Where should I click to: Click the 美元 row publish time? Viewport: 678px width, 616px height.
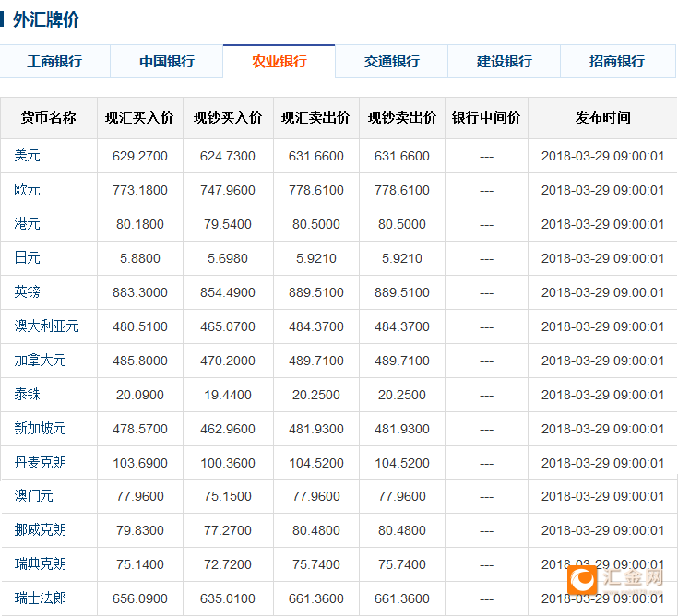(602, 156)
